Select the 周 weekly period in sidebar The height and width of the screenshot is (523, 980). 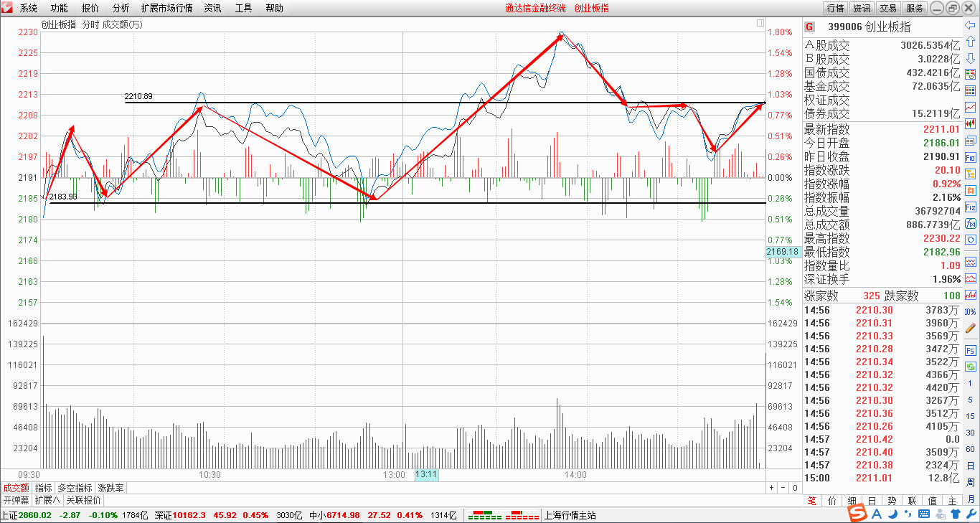tap(970, 482)
